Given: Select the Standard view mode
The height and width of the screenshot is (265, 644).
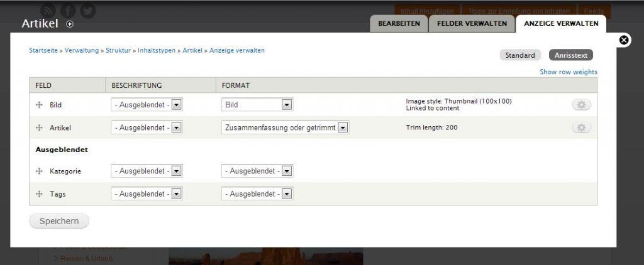Looking at the screenshot, I should tap(520, 55).
